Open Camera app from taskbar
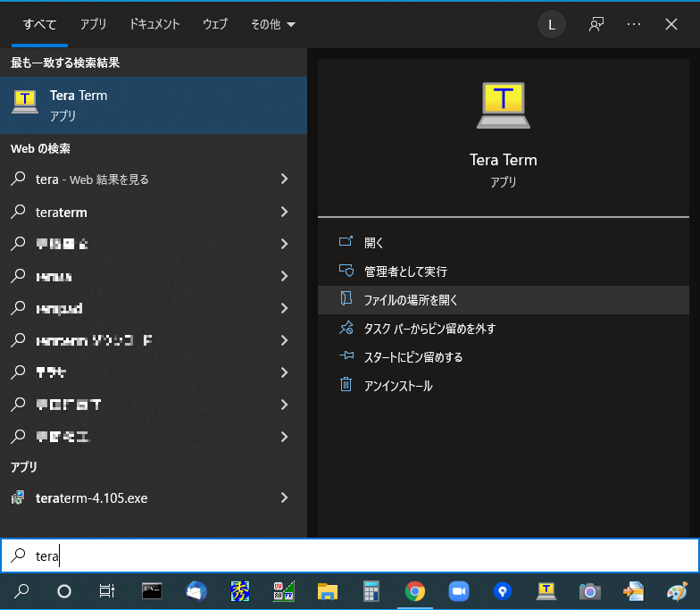The image size is (700, 610). coord(589,591)
